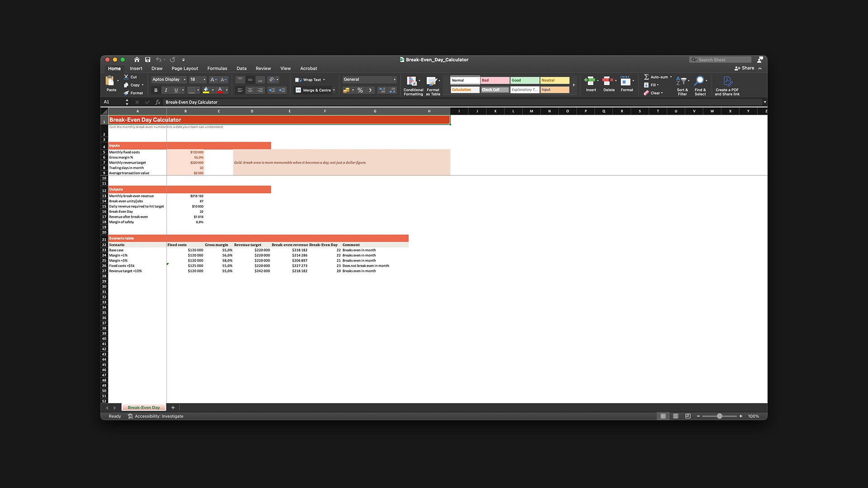Toggle Italic formatting

click(x=166, y=90)
